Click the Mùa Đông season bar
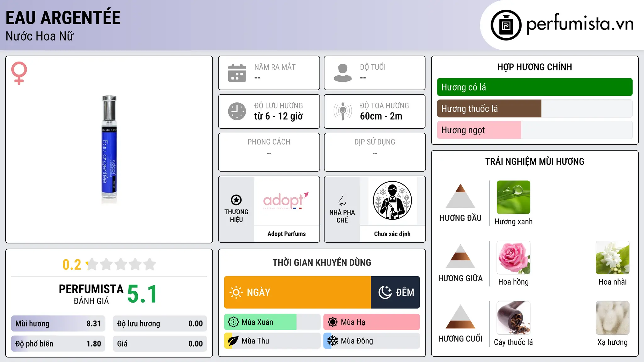 click(372, 341)
